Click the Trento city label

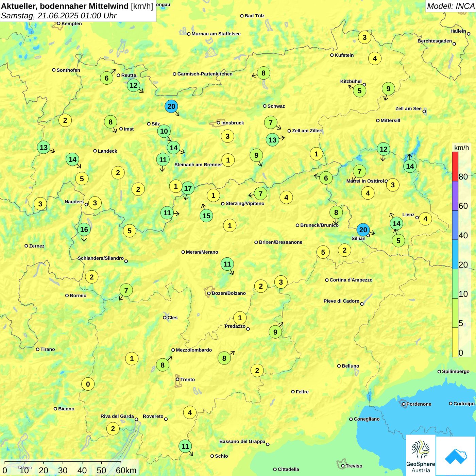(x=187, y=379)
